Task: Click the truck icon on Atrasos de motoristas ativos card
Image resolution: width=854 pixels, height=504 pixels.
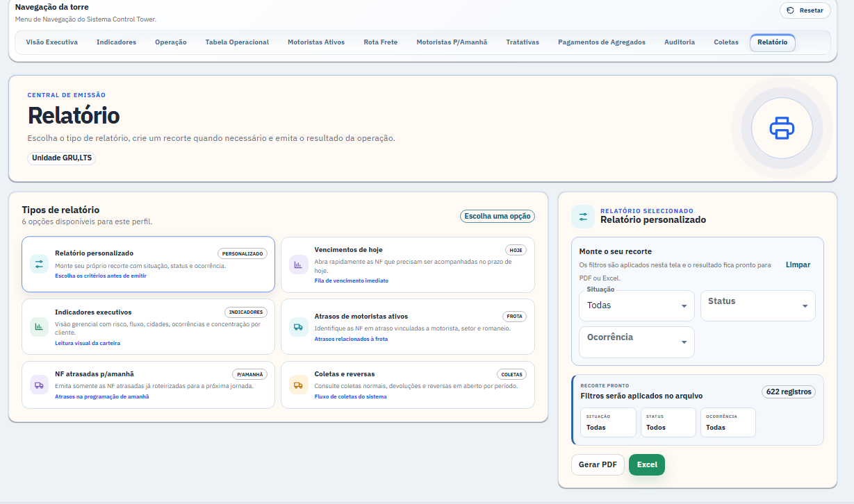Action: click(298, 327)
